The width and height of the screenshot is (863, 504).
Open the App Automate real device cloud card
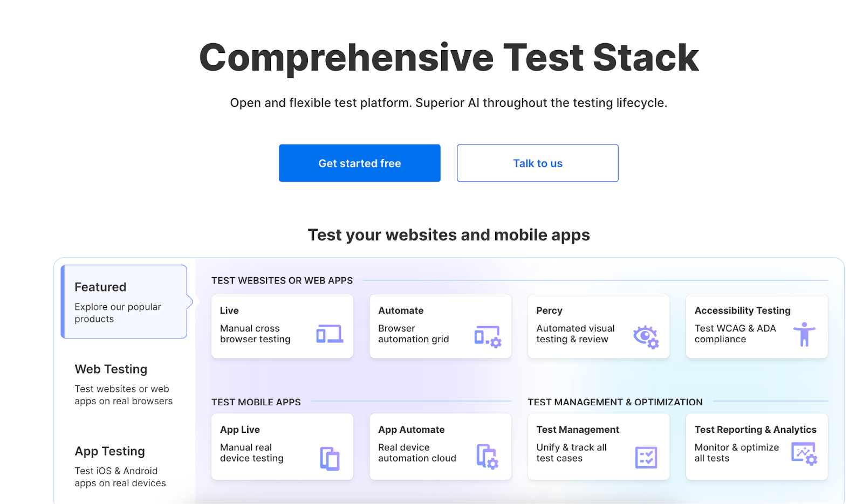pos(440,446)
